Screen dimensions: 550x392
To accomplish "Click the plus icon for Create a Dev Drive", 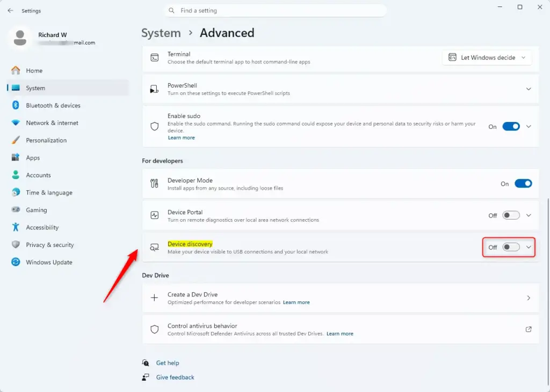I will (x=154, y=297).
